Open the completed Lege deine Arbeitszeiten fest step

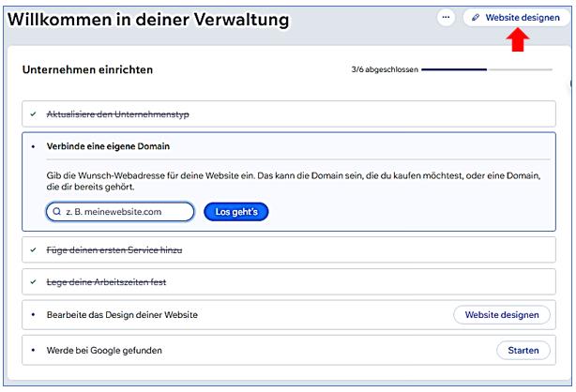coord(106,282)
